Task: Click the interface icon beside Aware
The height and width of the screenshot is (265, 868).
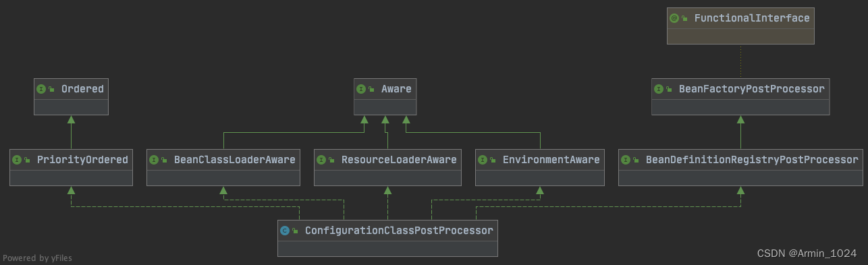Action: (x=361, y=89)
